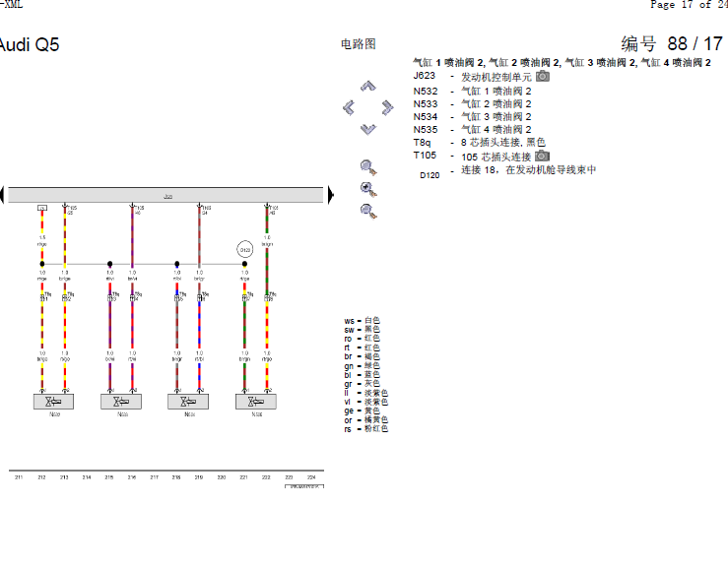Click the legend entry ro - 红色
This screenshot has height=569, width=728.
click(363, 339)
